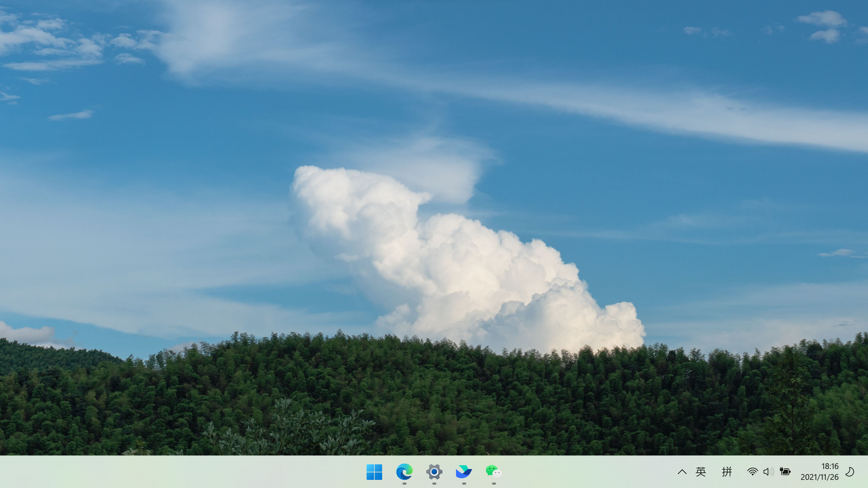868x488 pixels.
Task: Show the Wi-Fi network flyout
Action: pos(752,472)
